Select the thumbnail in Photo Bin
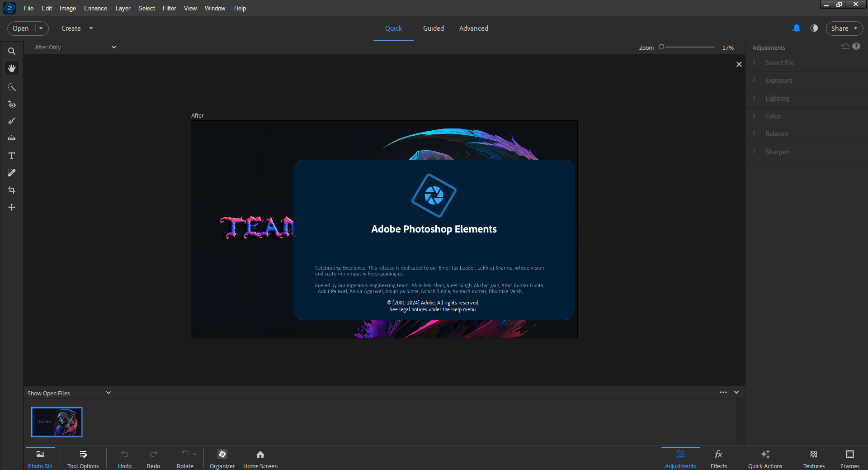The width and height of the screenshot is (868, 470). click(57, 422)
